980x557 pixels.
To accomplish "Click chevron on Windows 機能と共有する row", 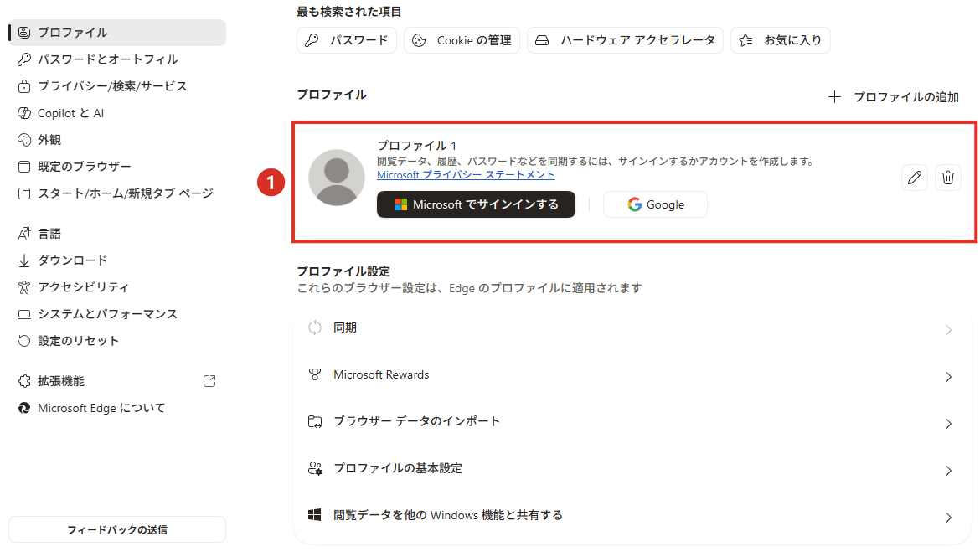I will click(948, 518).
